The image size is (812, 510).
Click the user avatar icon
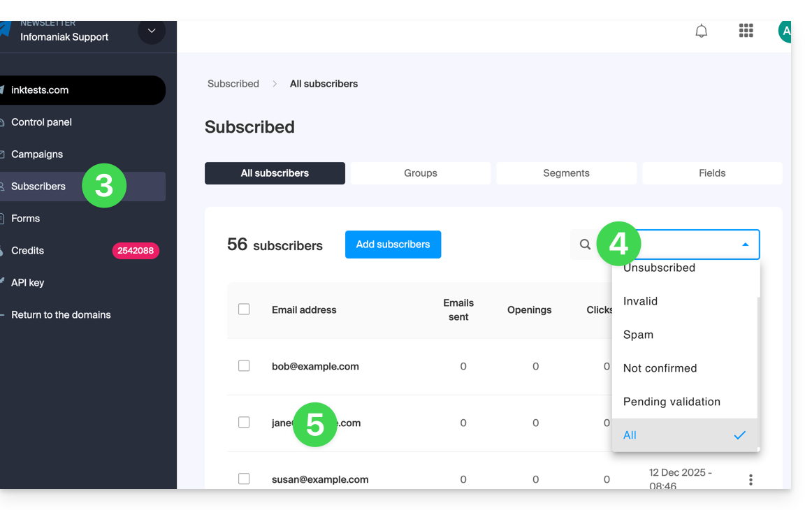pyautogui.click(x=785, y=31)
